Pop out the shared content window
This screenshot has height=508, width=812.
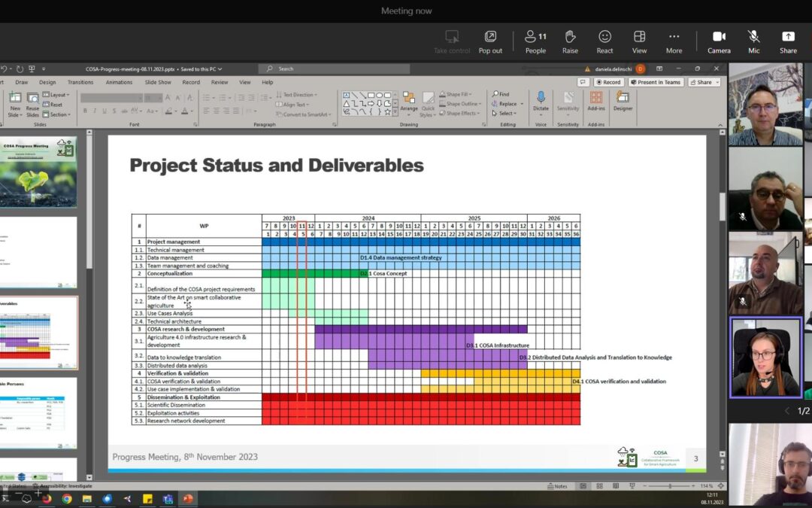click(x=490, y=41)
